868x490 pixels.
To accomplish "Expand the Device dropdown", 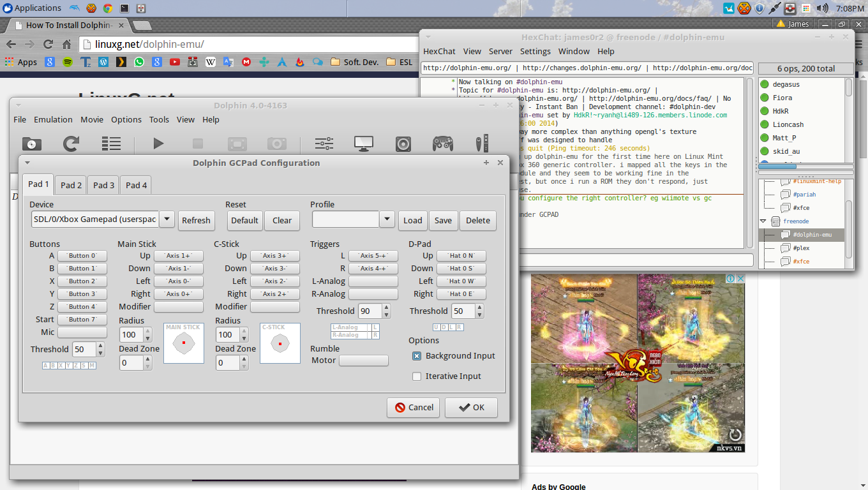I will coord(167,219).
